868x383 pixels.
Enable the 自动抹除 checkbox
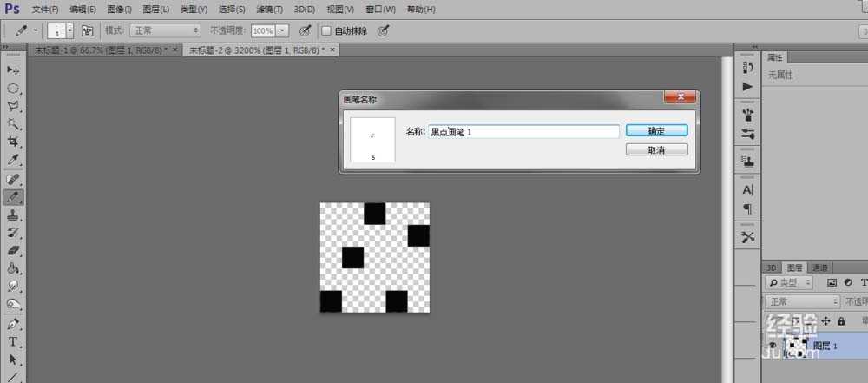tap(326, 30)
